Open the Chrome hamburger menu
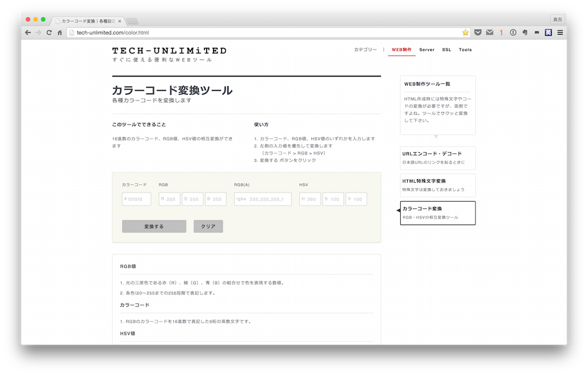588x375 pixels. pos(560,33)
